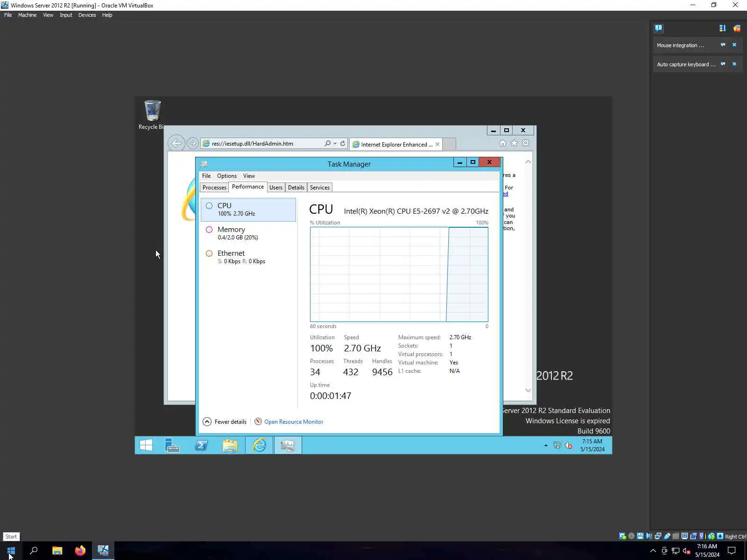Click the VirtualBox floppy disk status indicator

tap(640, 536)
